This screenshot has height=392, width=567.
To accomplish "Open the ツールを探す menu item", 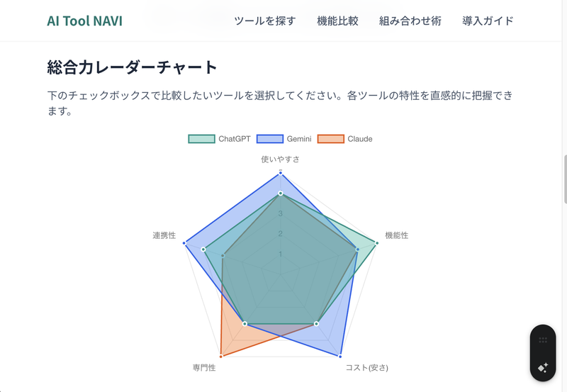I will pyautogui.click(x=265, y=21).
